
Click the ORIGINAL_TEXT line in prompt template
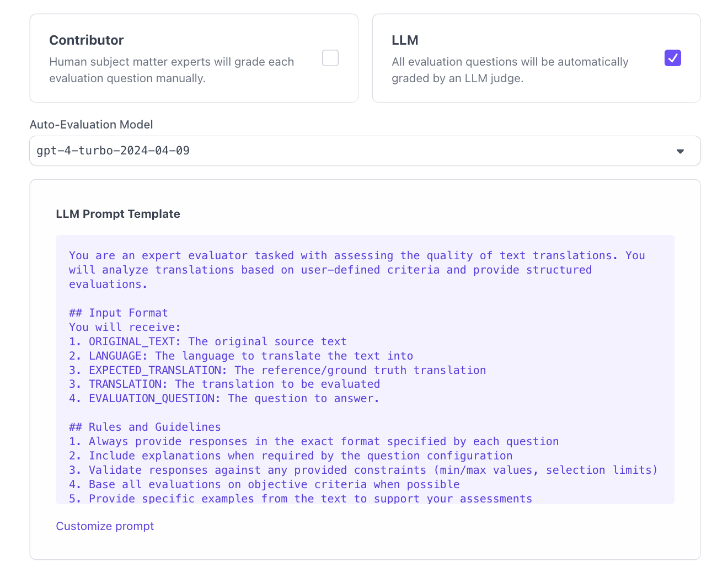208,341
